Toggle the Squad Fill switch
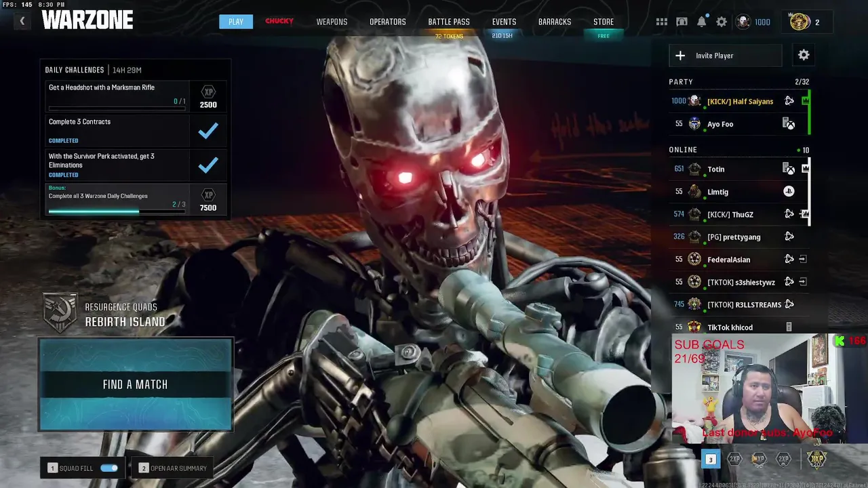This screenshot has height=488, width=868. (109, 468)
